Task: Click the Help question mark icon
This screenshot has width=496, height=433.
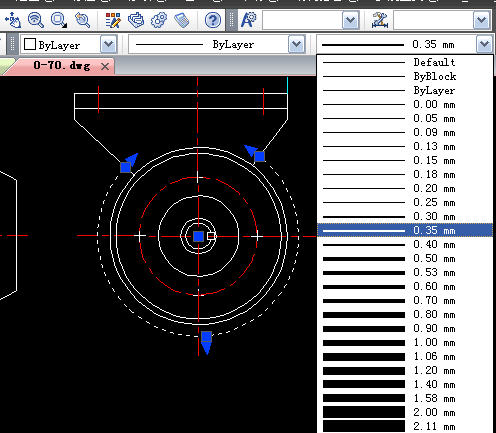Action: click(x=212, y=20)
